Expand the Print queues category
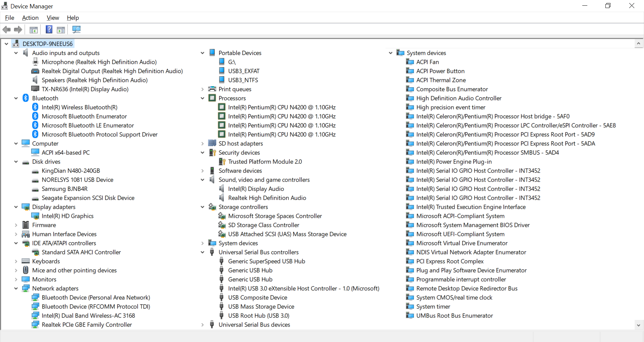 point(202,89)
